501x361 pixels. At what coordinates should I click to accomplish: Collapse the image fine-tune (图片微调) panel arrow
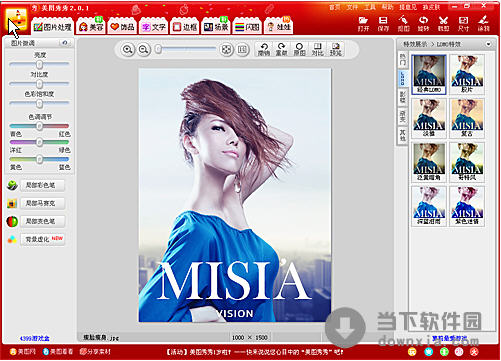pyautogui.click(x=65, y=43)
